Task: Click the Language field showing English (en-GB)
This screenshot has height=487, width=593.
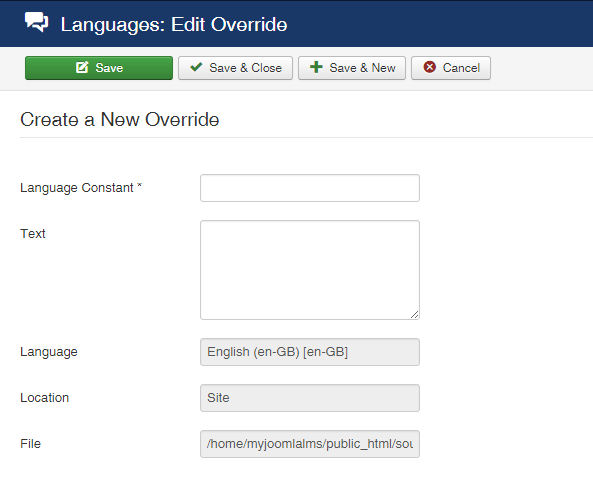Action: coord(310,352)
